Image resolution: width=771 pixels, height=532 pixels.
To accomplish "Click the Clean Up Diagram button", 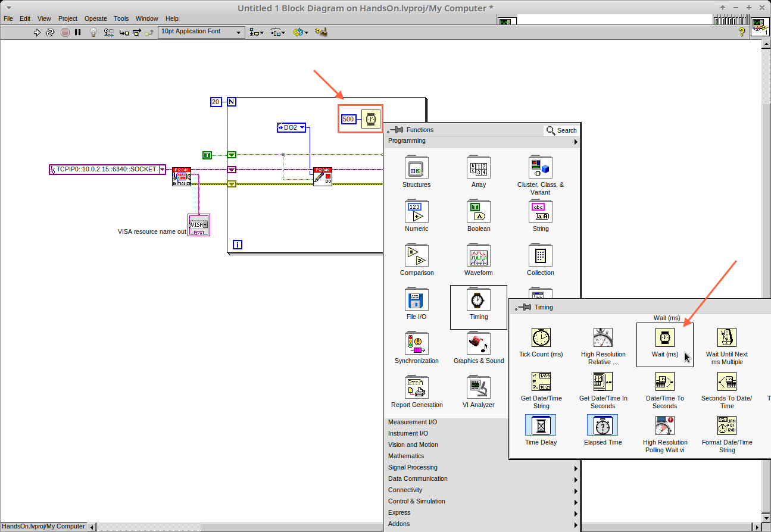I will click(321, 32).
